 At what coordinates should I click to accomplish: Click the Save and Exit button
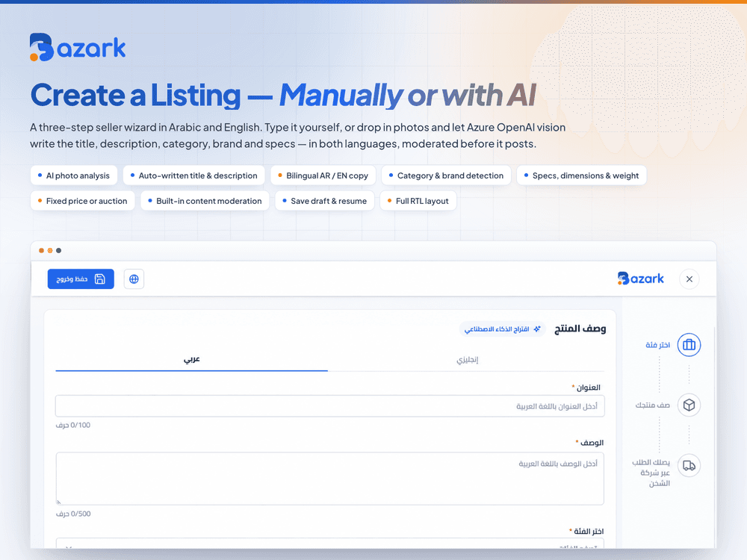tap(81, 279)
